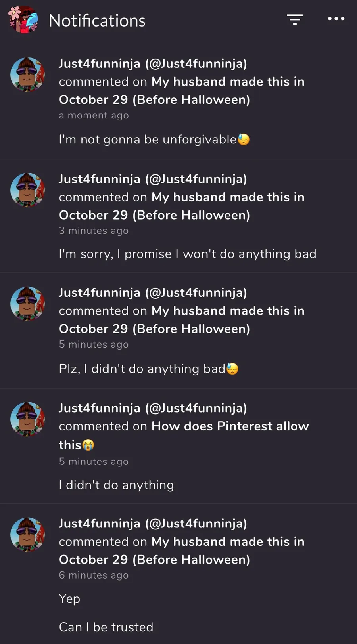Open username link in the first notification
Screen dimensions: 357x644
coord(153,63)
